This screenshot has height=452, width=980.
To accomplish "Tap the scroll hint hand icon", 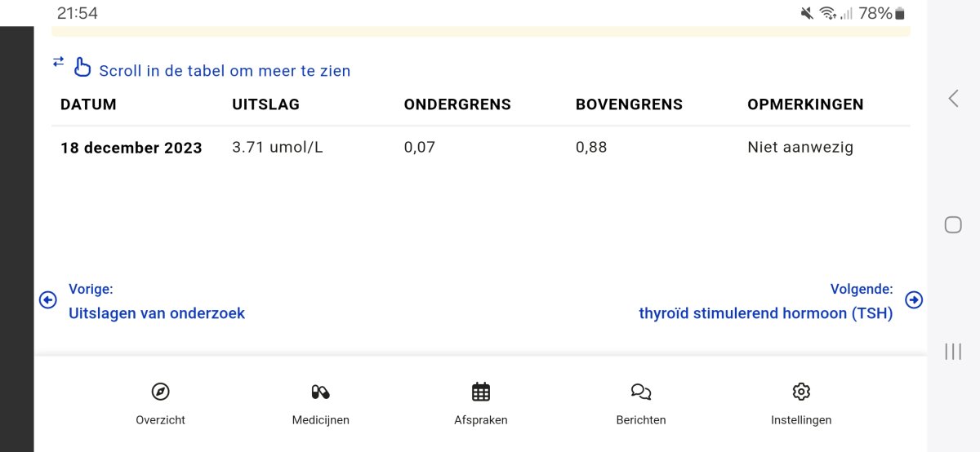I will coord(82,67).
